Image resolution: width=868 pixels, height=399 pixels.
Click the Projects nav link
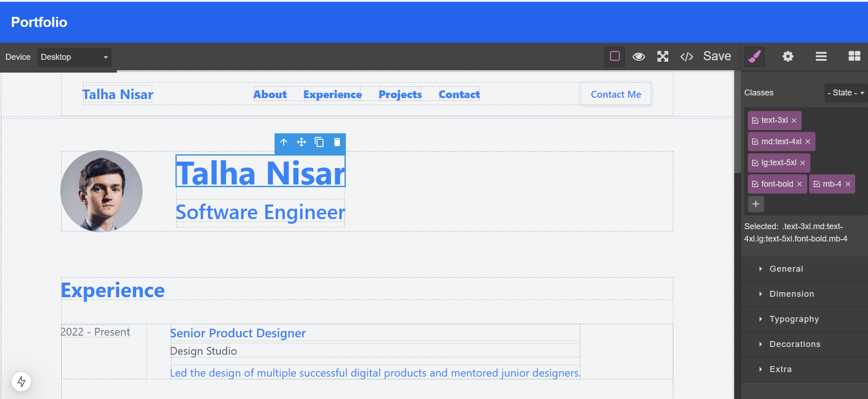(x=400, y=94)
